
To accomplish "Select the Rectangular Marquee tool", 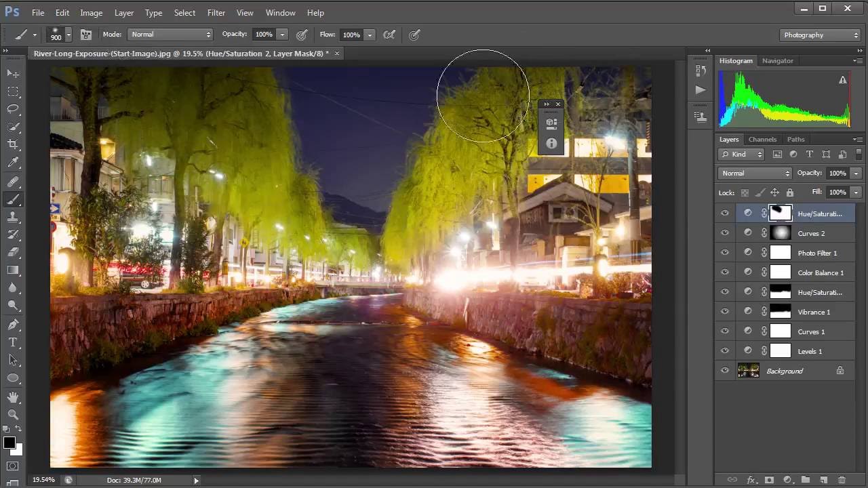I will (x=13, y=91).
